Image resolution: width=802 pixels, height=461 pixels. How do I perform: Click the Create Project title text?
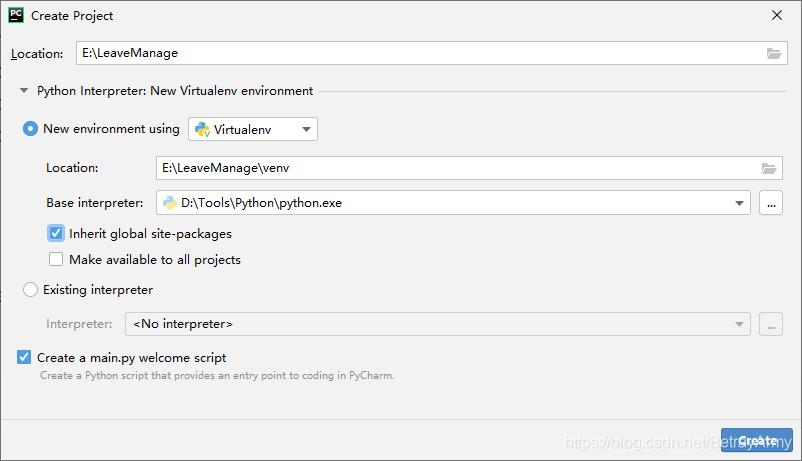tap(72, 16)
